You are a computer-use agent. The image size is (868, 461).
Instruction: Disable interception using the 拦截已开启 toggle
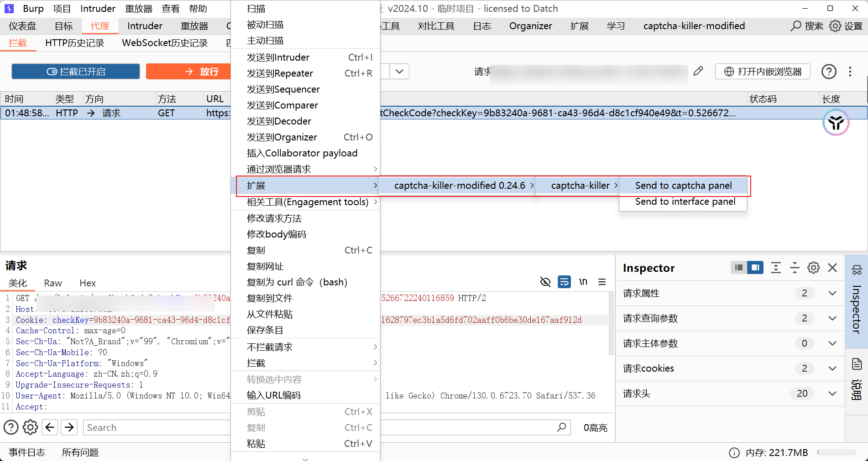coord(75,71)
